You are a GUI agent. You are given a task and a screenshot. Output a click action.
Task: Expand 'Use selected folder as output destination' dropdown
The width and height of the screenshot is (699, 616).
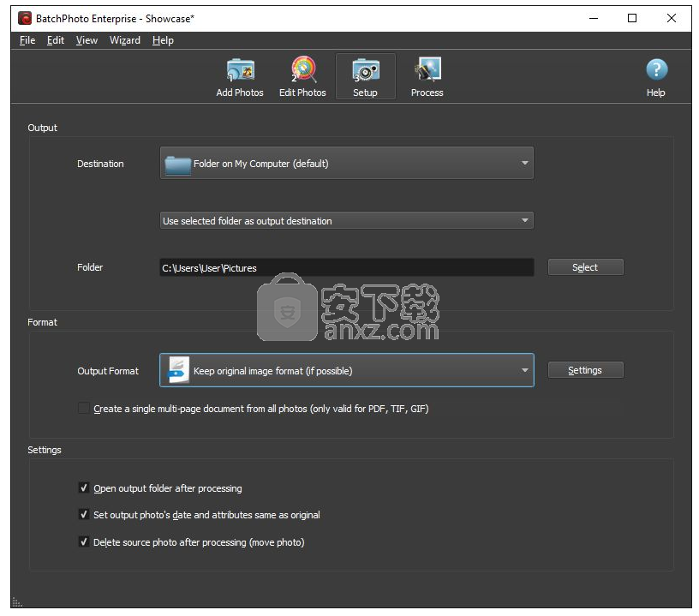[x=347, y=221]
